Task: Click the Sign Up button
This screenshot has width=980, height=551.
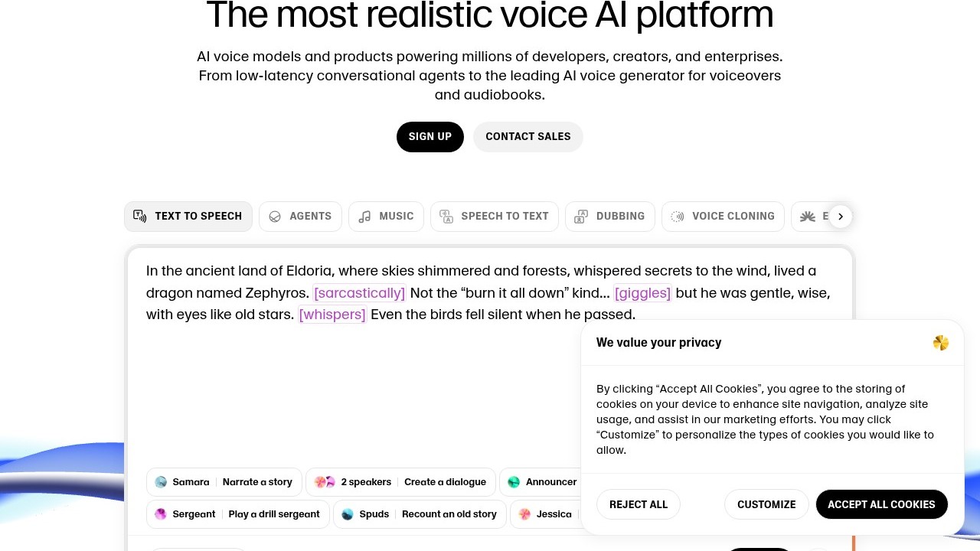Action: tap(430, 137)
